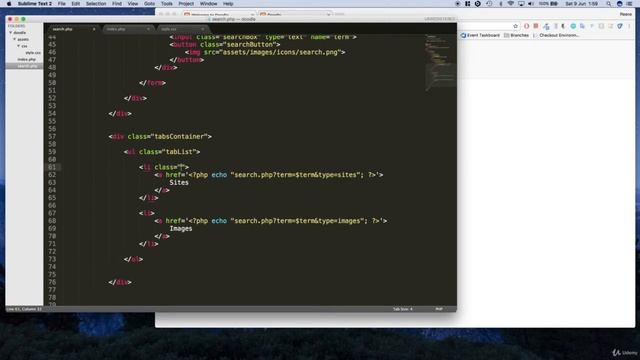Open the File menu
The height and width of the screenshot is (360, 640).
tap(61, 4)
